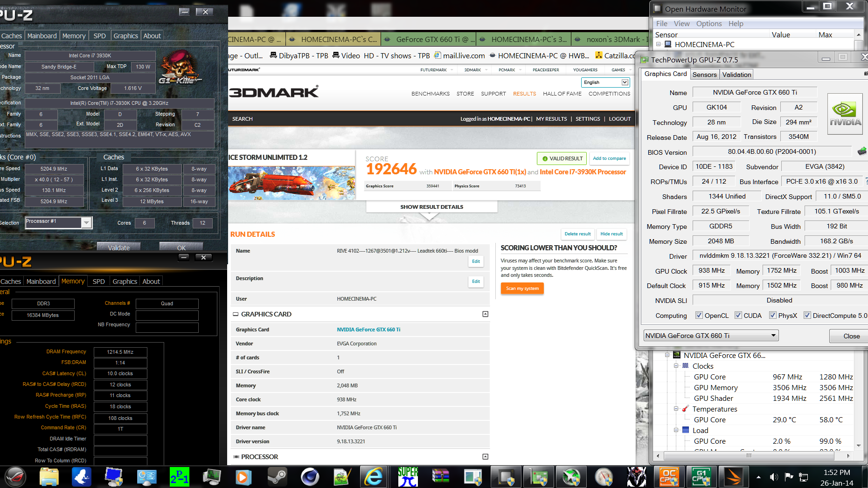Select the SPD tab in upper CPU-Z window

(100, 36)
